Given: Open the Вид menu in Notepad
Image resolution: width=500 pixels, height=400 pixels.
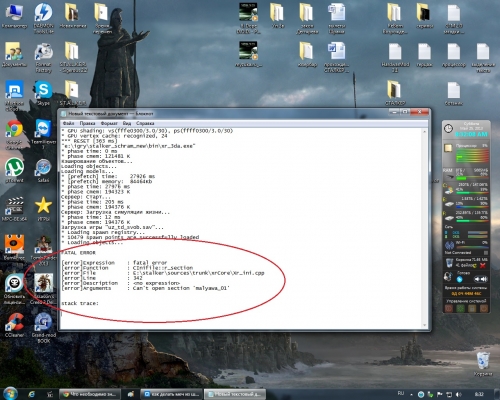Looking at the screenshot, I should (127, 123).
